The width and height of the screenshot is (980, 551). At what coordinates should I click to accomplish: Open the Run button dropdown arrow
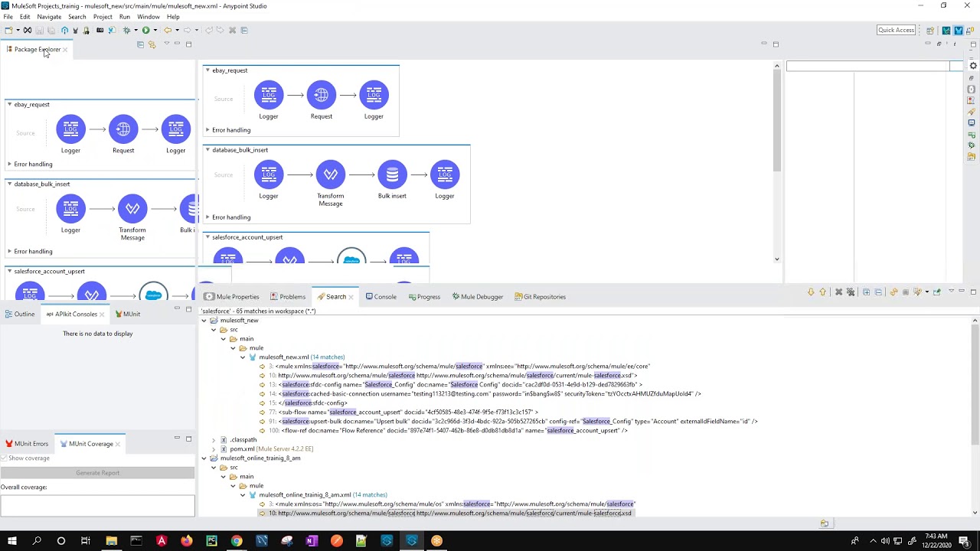[155, 30]
